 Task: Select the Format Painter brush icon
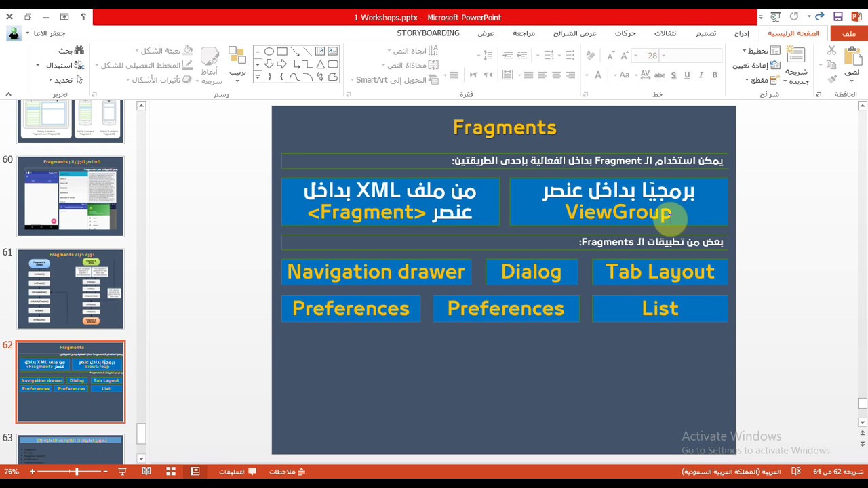pyautogui.click(x=832, y=79)
